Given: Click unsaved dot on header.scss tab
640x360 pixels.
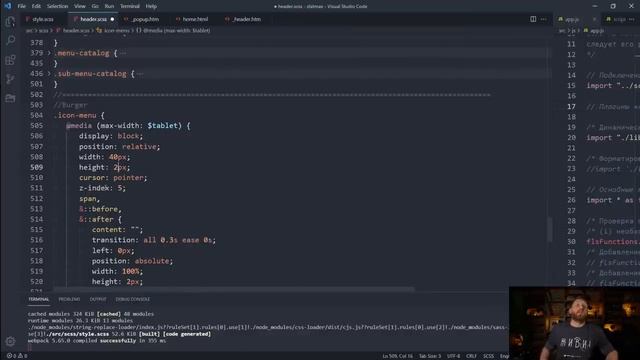Looking at the screenshot, I should (112, 19).
